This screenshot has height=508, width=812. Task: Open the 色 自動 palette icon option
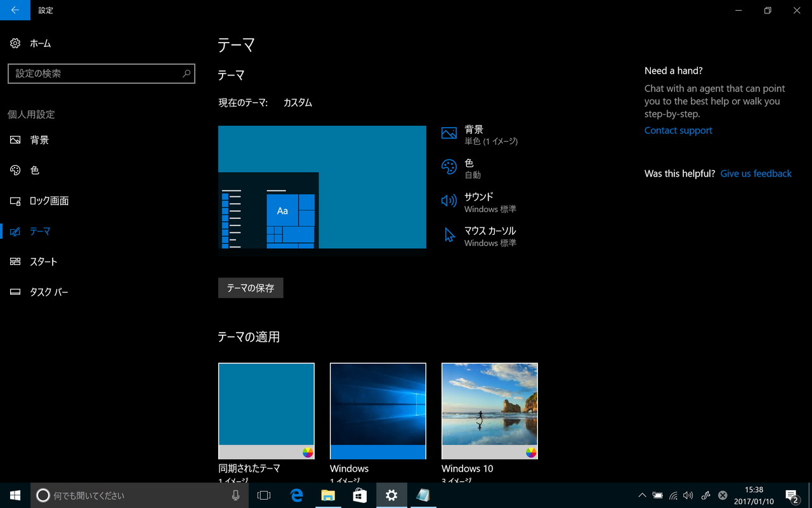point(449,167)
